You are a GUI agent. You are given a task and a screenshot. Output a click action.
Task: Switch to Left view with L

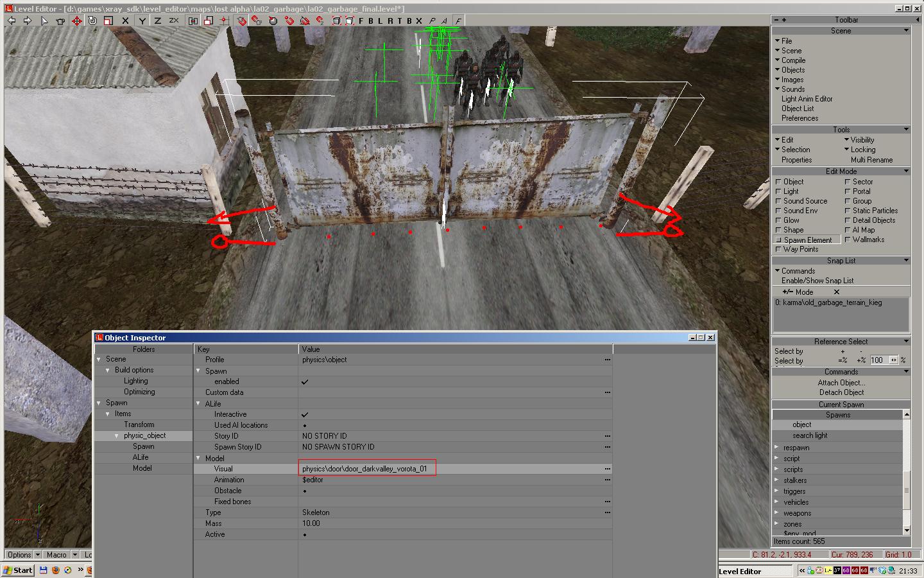380,21
